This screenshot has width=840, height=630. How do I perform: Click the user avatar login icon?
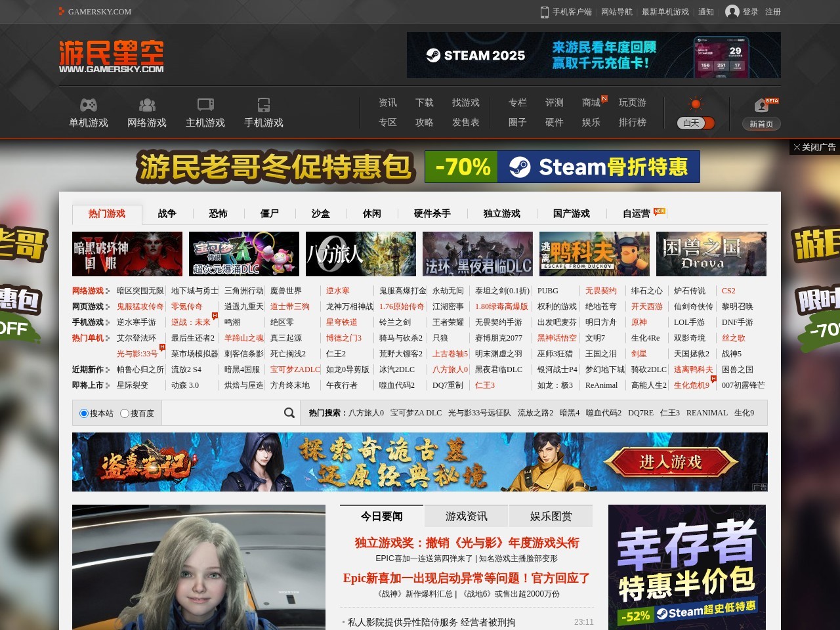pyautogui.click(x=732, y=12)
